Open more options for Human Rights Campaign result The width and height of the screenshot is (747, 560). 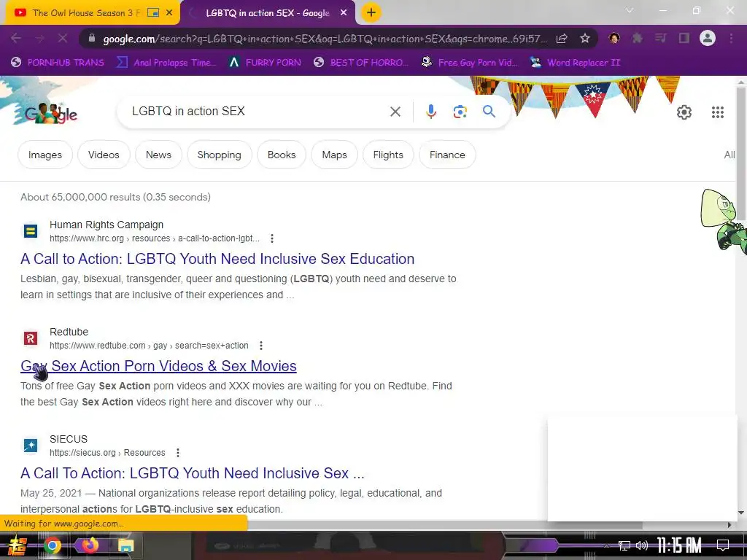tap(272, 238)
